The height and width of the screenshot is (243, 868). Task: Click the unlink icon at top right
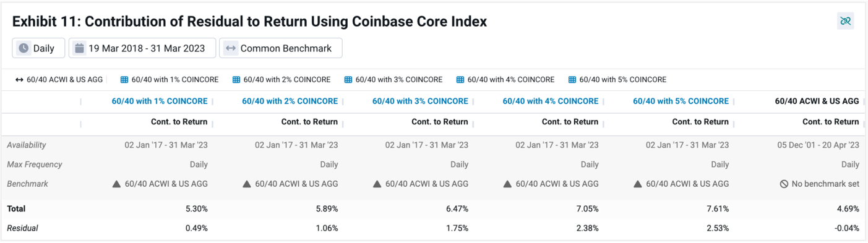[845, 21]
